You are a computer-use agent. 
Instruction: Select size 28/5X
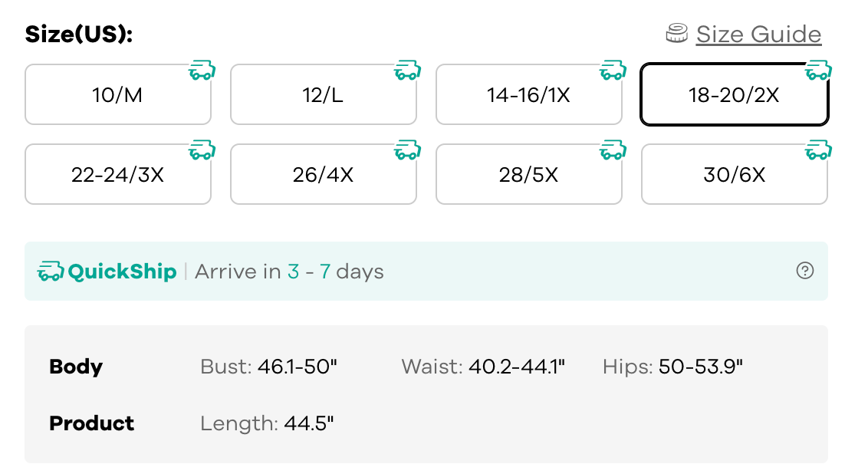point(528,175)
